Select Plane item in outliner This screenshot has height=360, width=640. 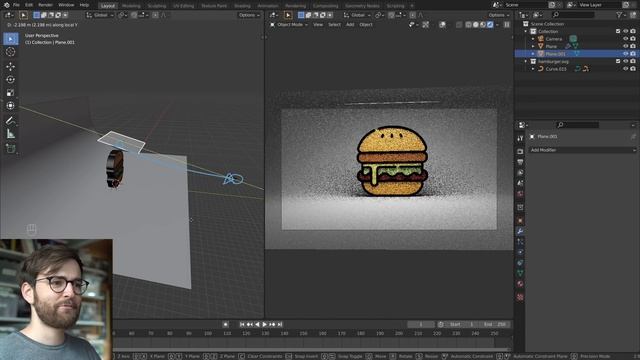point(551,47)
